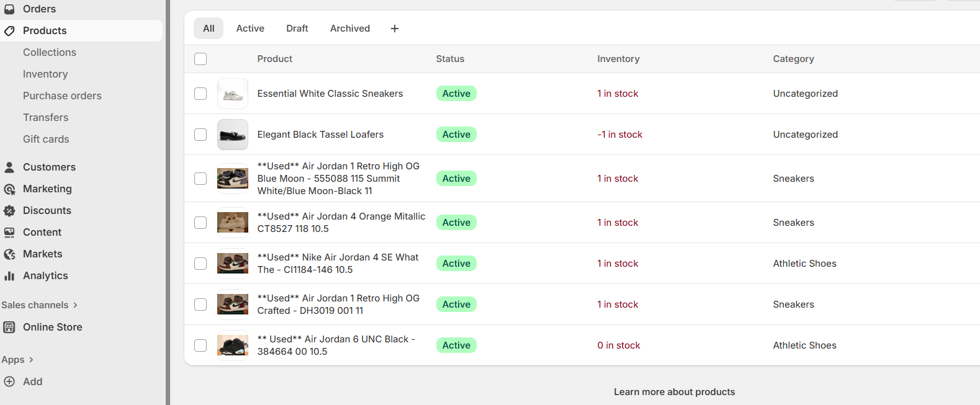
Task: Open Air Jordan 1 Blue Moon product
Action: point(338,179)
